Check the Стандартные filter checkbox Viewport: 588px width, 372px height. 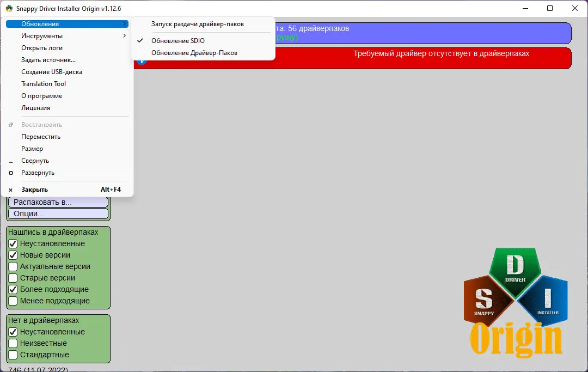pyautogui.click(x=13, y=355)
